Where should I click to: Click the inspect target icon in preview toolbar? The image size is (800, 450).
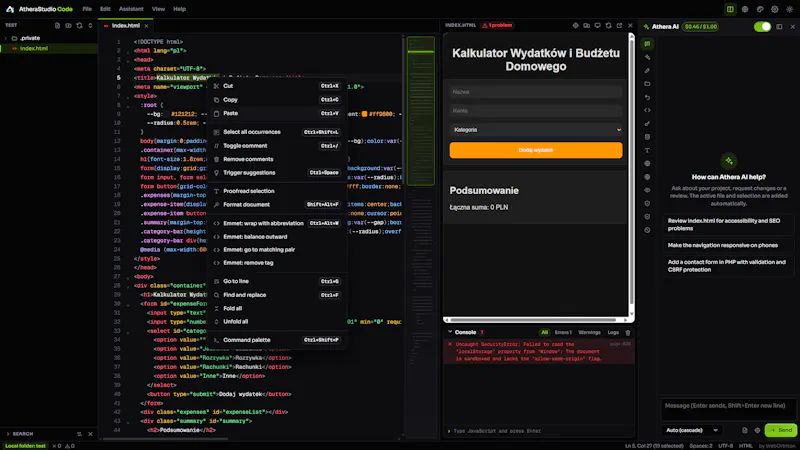576,25
